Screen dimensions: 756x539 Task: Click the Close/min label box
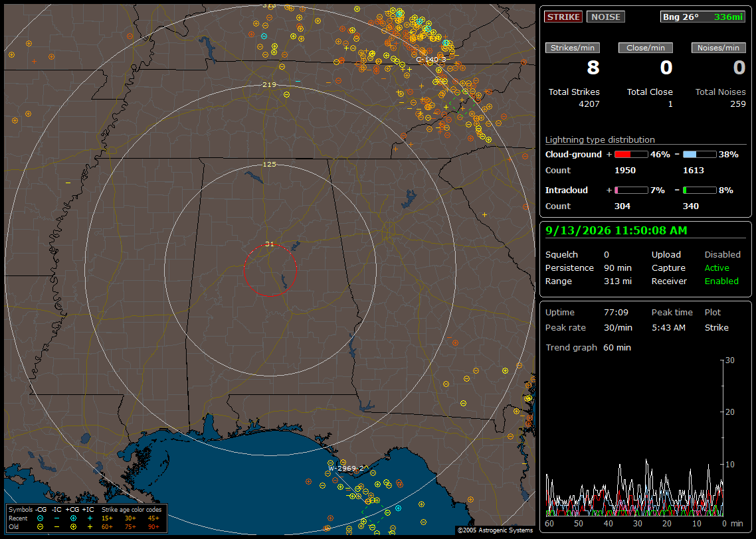(x=646, y=48)
